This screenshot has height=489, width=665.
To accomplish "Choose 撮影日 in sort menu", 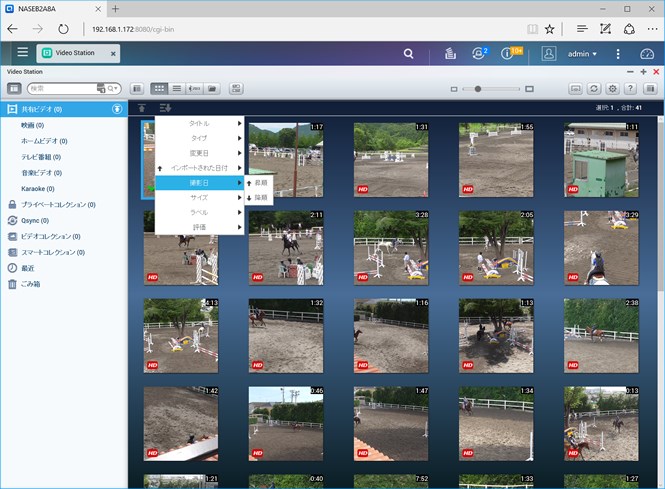I will [x=199, y=183].
